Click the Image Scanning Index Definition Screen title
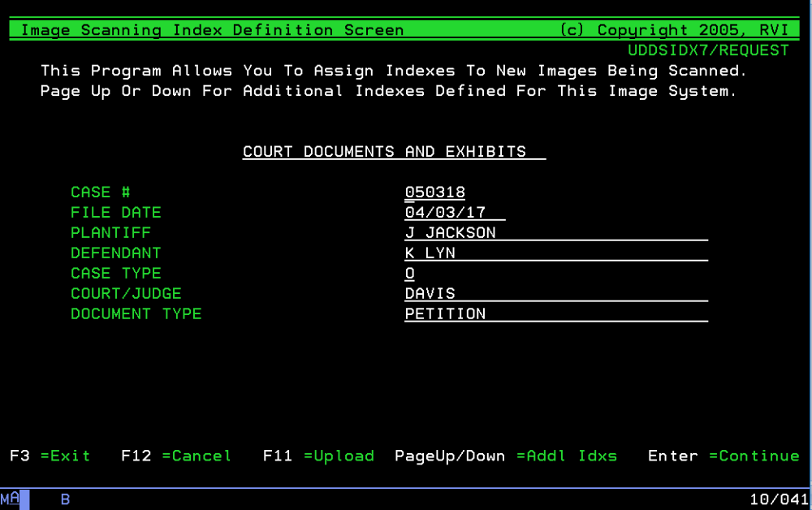 pos(212,30)
